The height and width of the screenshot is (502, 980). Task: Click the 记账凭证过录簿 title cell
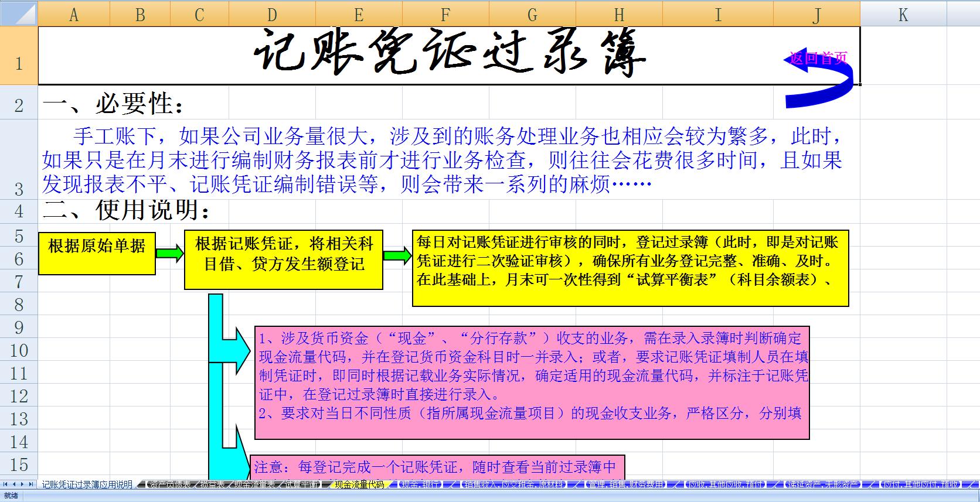449,56
